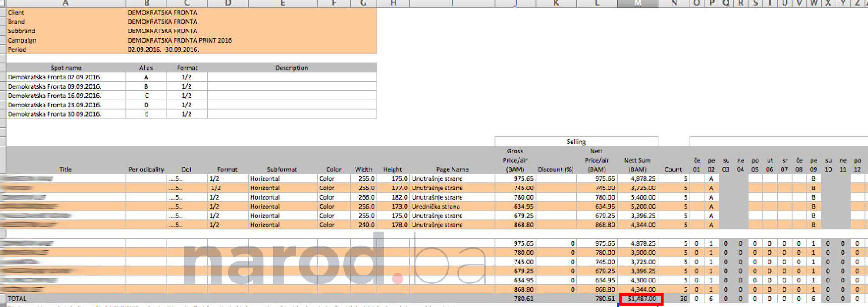Select the Brand label cell
Viewport: 868px width, 307px height.
[66, 22]
